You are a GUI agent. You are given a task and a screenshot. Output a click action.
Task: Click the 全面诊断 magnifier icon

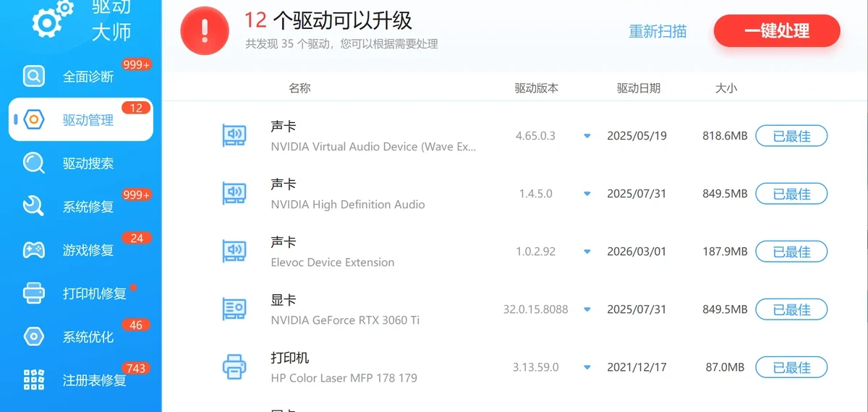(34, 76)
